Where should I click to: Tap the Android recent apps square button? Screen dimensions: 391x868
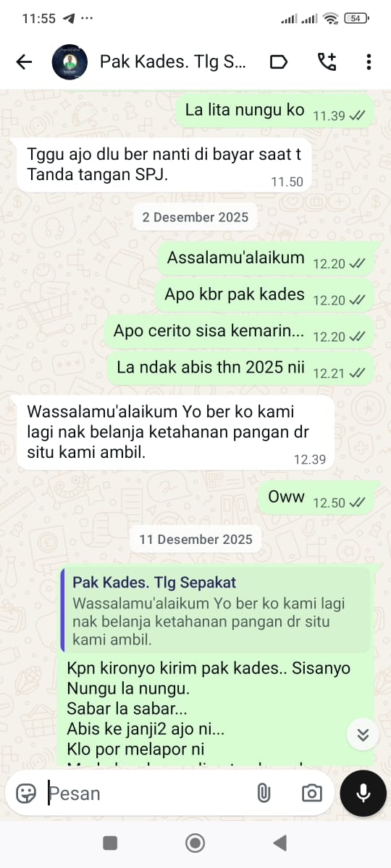tap(110, 842)
